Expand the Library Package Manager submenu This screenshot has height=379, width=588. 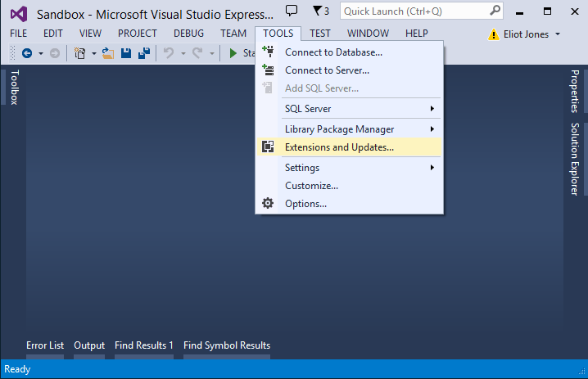(432, 129)
